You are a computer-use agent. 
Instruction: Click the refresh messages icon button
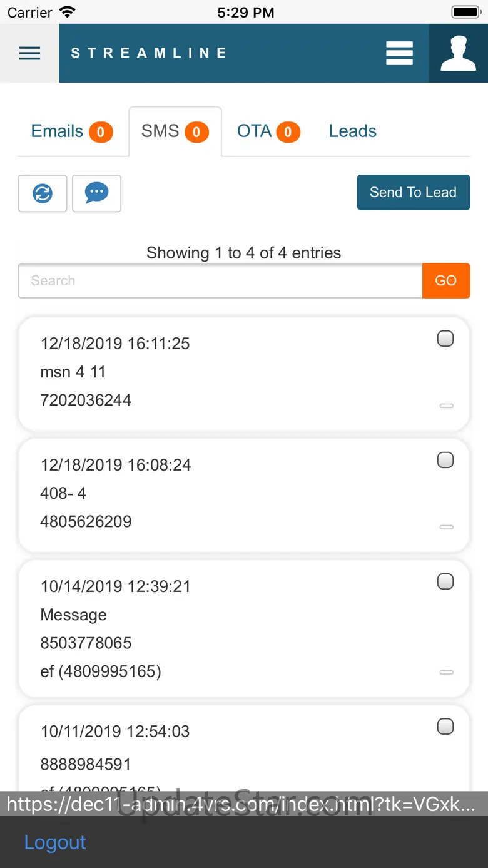pyautogui.click(x=43, y=193)
